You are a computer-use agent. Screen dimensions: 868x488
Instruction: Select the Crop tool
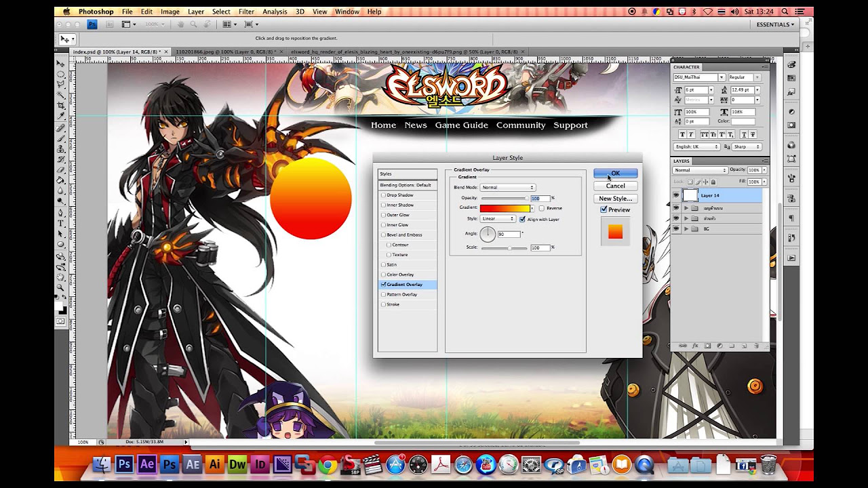[61, 104]
